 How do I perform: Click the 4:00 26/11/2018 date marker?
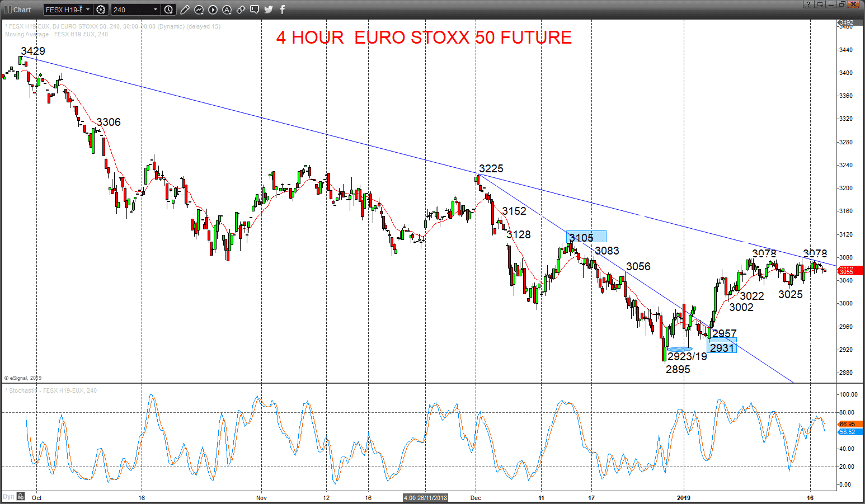click(x=426, y=498)
